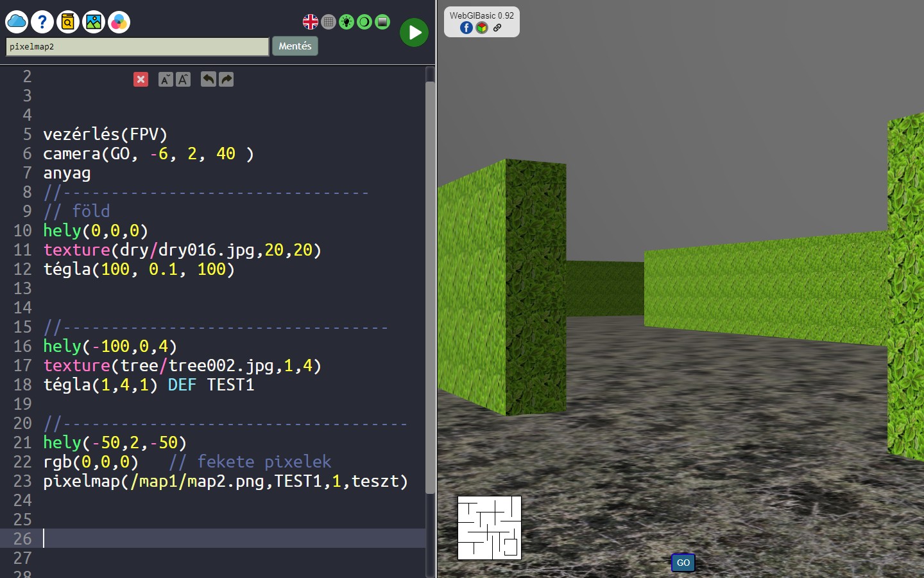This screenshot has height=578, width=924.
Task: Decrease editor font size with smaller A
Action: point(166,80)
